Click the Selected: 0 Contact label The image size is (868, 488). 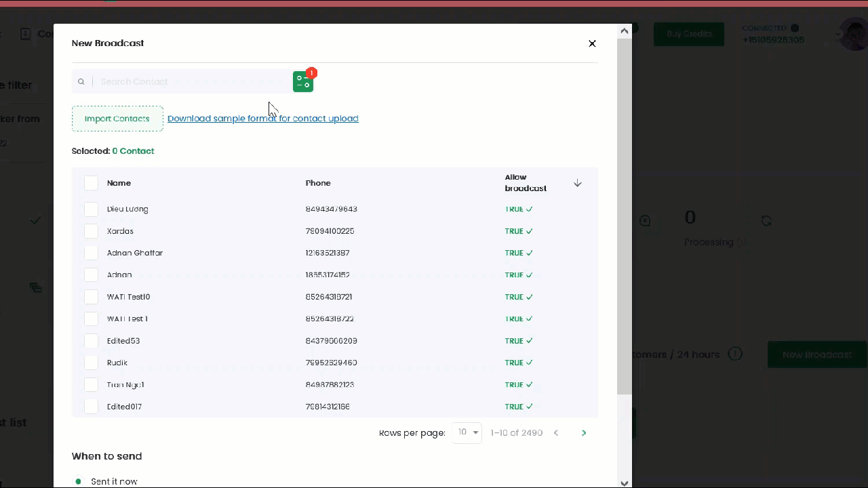pos(113,151)
